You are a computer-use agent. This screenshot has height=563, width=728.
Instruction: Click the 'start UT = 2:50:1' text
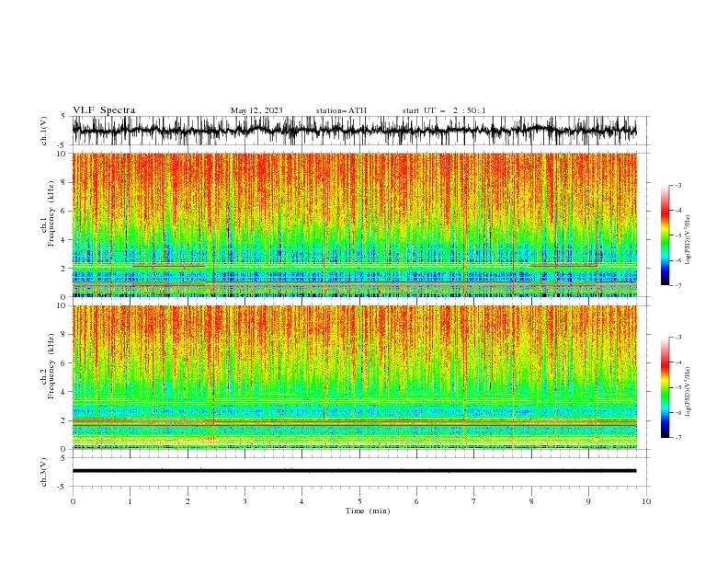[x=444, y=110]
